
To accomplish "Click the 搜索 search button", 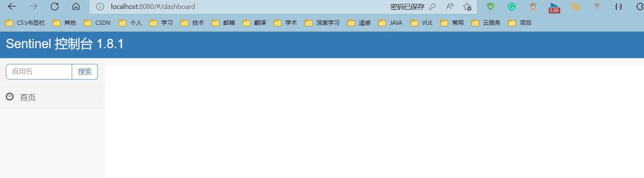I will (85, 72).
